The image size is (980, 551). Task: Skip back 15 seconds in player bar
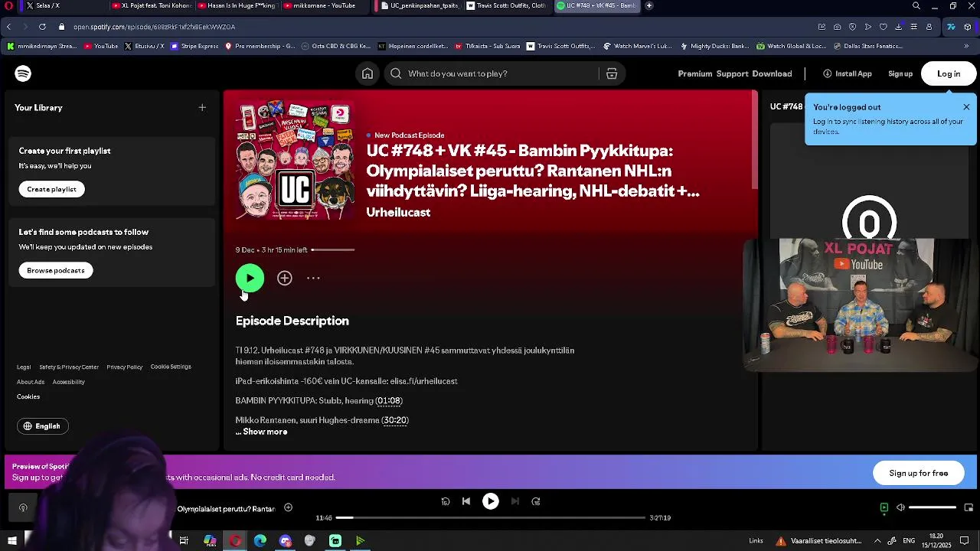446,501
